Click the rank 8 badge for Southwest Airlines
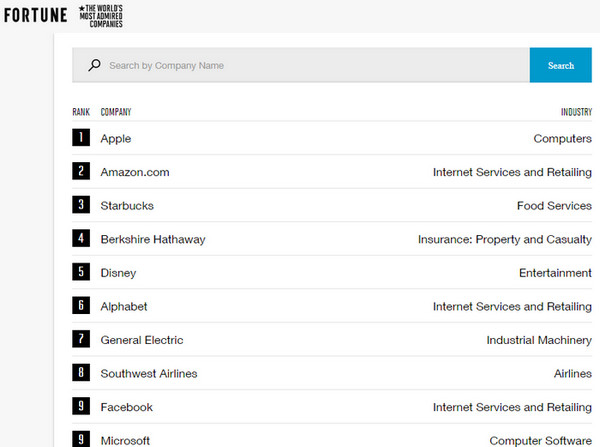Viewport: 600px width, 447px height. tap(81, 373)
